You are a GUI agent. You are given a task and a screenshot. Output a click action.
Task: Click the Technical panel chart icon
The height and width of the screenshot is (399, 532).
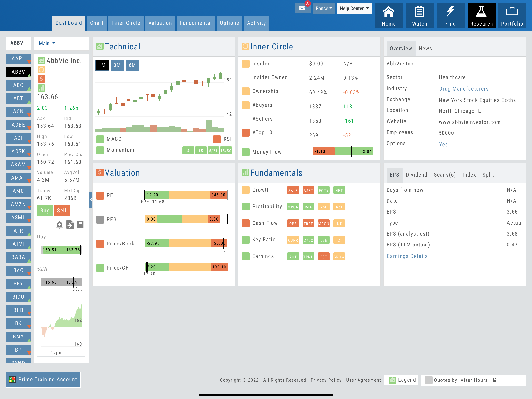pyautogui.click(x=100, y=46)
